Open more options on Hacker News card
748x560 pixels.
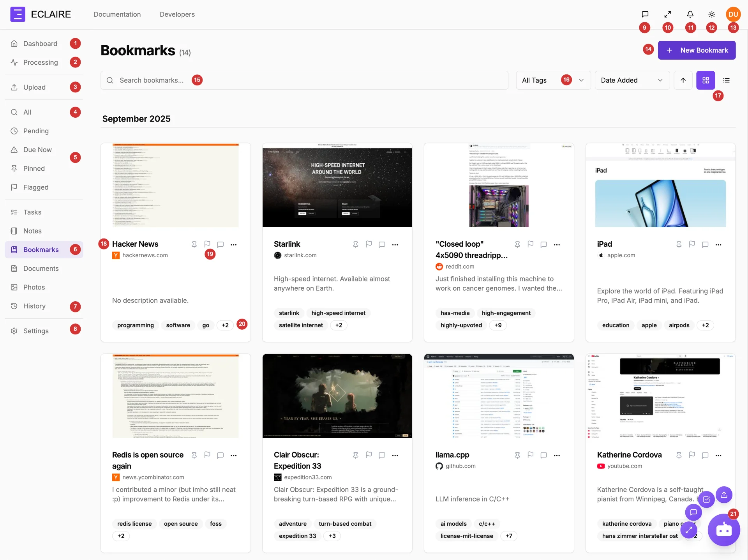[234, 244]
